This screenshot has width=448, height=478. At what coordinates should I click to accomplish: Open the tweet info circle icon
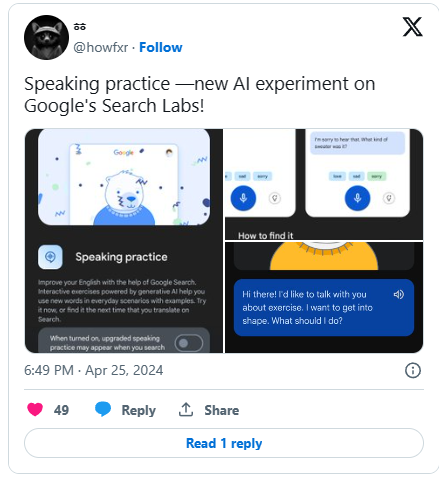(413, 370)
